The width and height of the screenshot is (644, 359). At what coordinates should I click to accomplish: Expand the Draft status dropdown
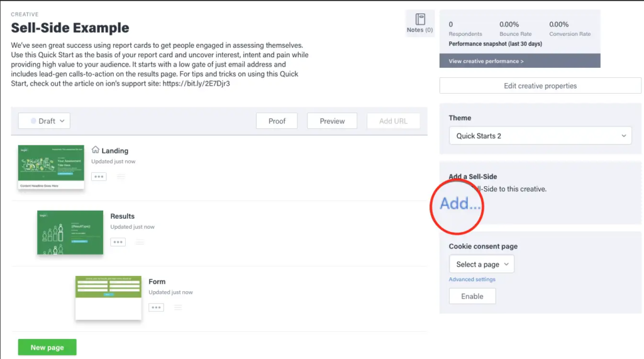43,121
